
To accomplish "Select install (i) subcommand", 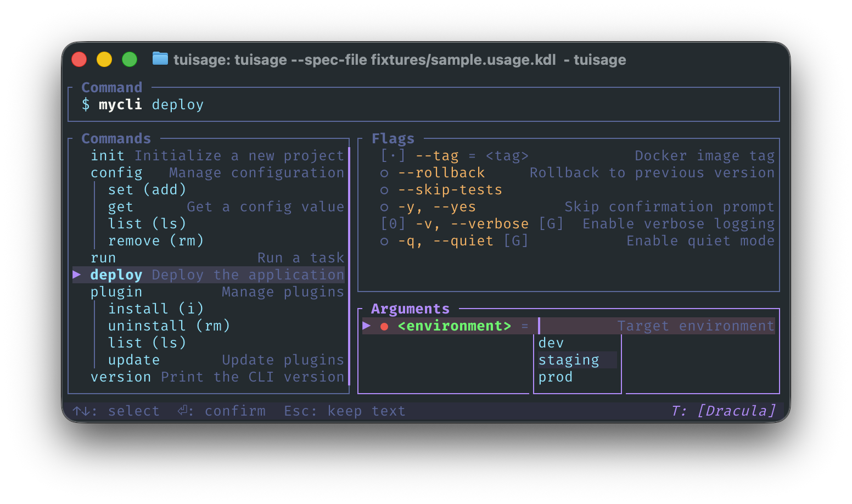I will tap(156, 309).
